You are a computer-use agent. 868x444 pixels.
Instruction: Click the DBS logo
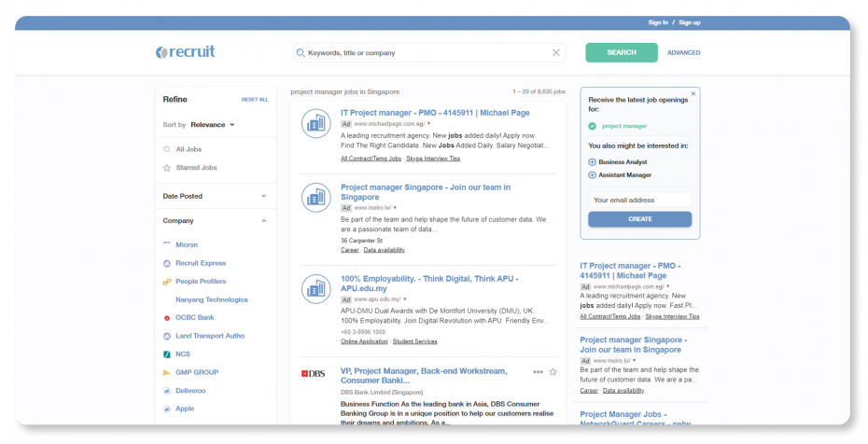(x=313, y=374)
